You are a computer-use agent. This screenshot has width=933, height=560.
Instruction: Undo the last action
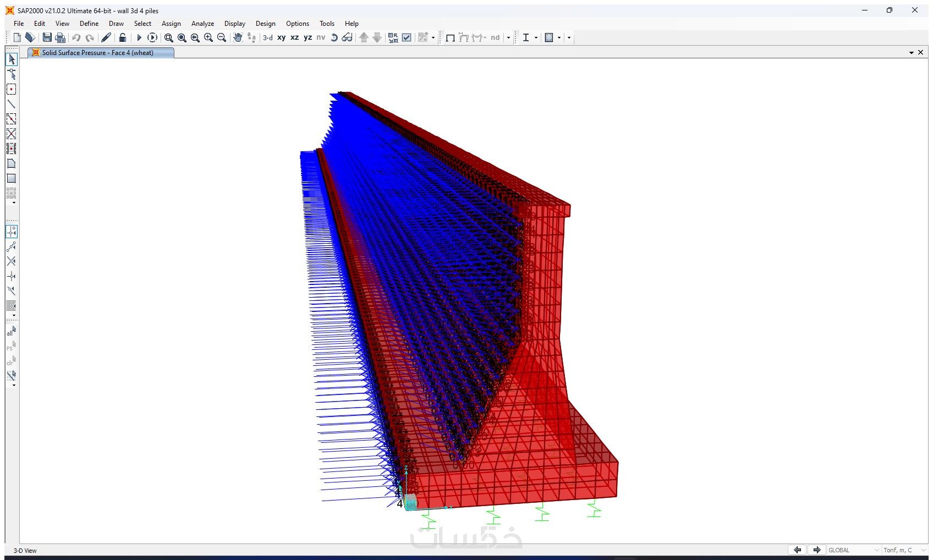pos(76,37)
